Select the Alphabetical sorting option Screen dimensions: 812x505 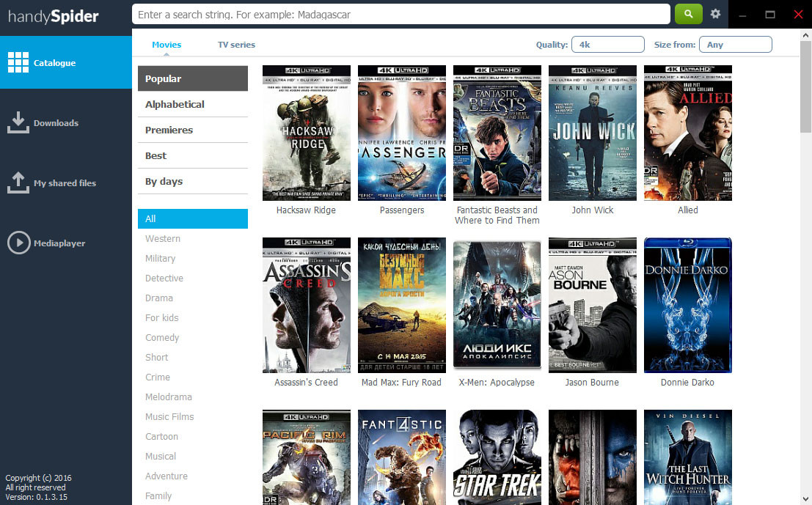193,104
